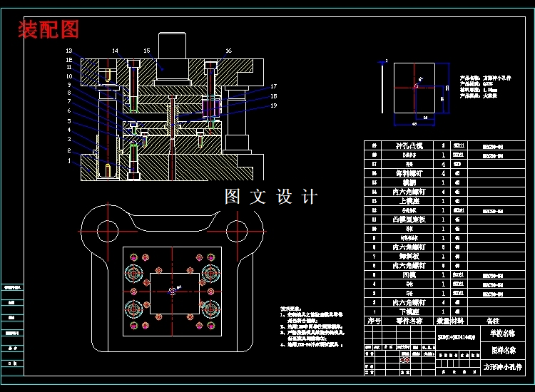The height and width of the screenshot is (392, 535).
Task: Pick callout number 2 on the left
Action: click(x=69, y=150)
